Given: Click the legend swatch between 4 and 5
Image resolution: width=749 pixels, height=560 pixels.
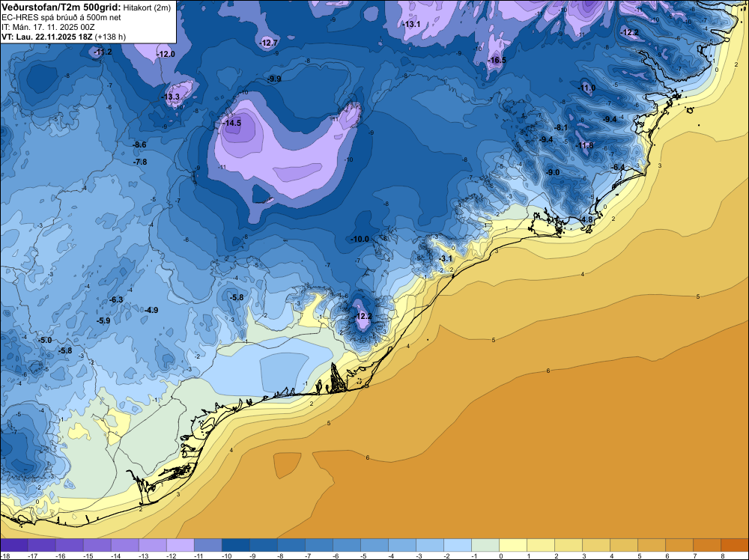Looking at the screenshot, I should 624,545.
